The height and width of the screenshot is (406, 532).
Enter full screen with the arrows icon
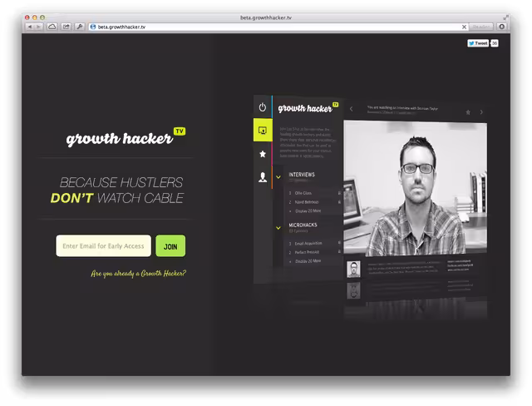(505, 17)
